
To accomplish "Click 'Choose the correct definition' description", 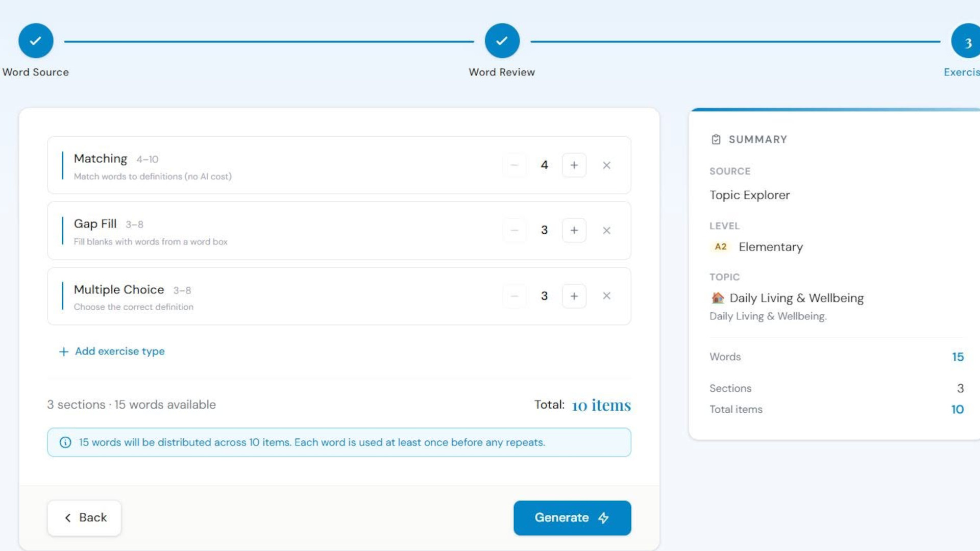I will [x=134, y=307].
